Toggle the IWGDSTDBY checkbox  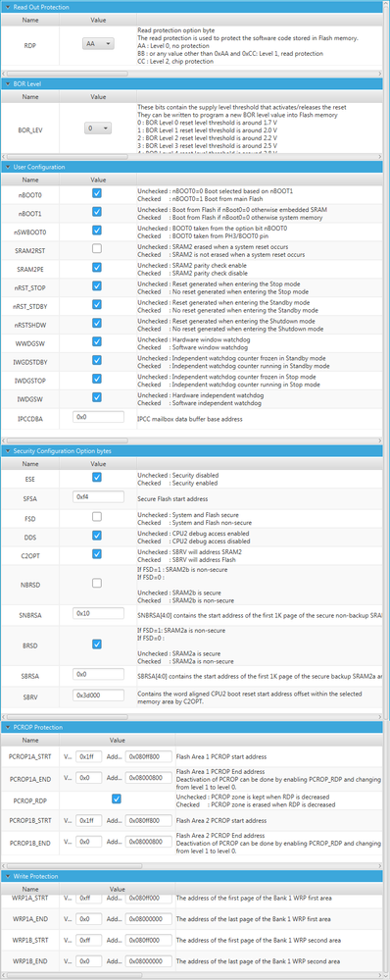(97, 360)
